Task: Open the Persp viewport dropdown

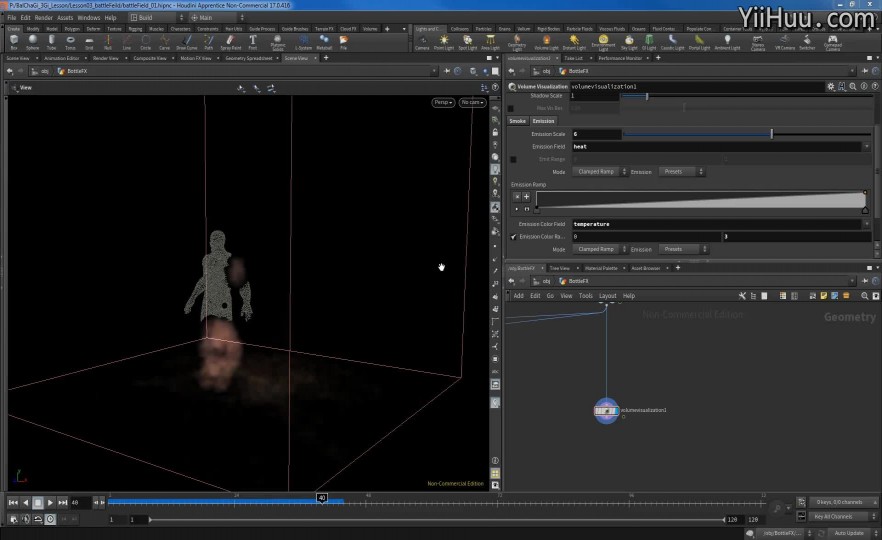Action: click(x=443, y=102)
